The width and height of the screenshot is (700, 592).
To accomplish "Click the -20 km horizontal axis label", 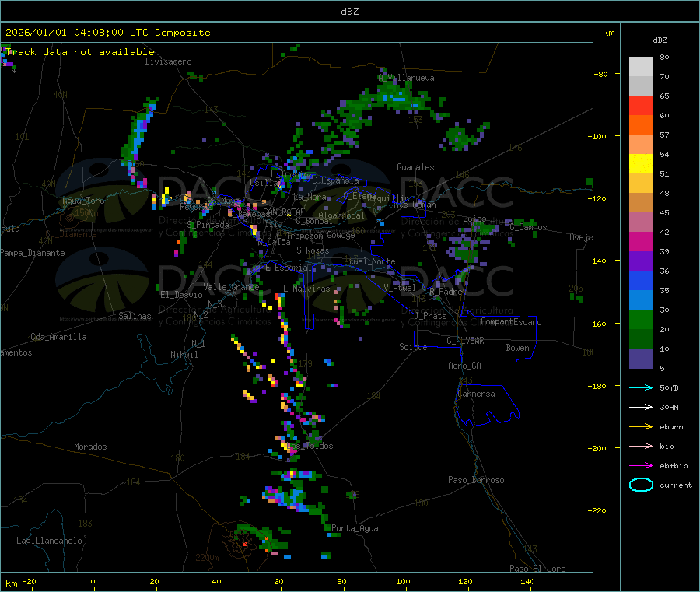I will pyautogui.click(x=30, y=581).
